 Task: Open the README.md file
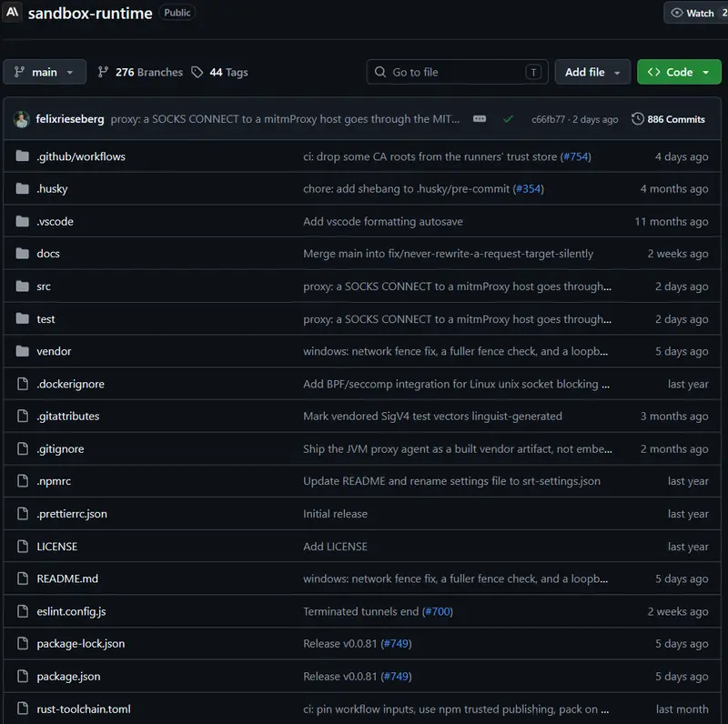(x=67, y=578)
